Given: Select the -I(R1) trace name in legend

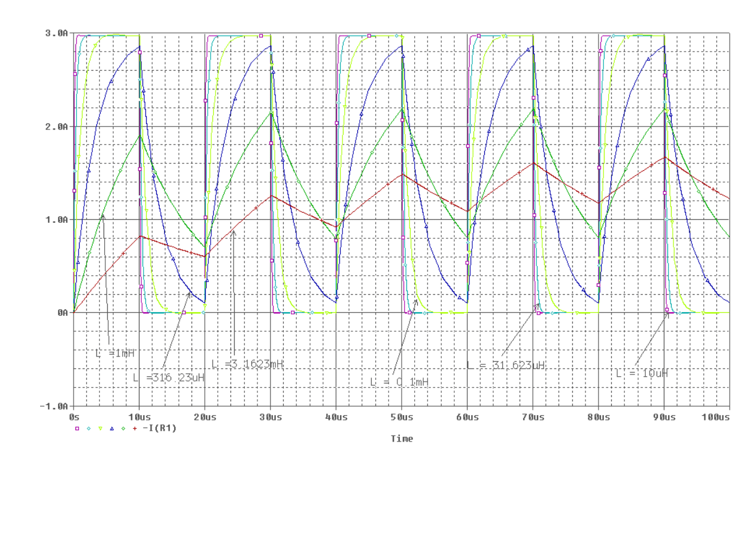Looking at the screenshot, I should [159, 428].
